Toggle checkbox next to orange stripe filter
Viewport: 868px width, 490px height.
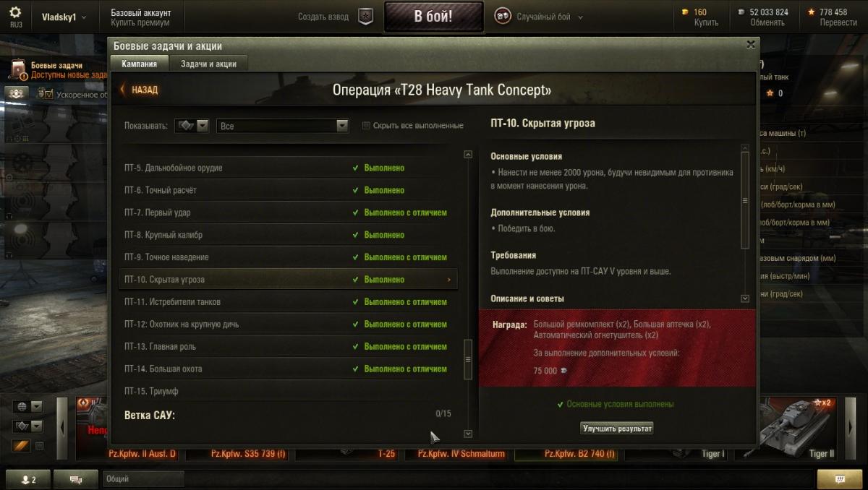[x=40, y=446]
